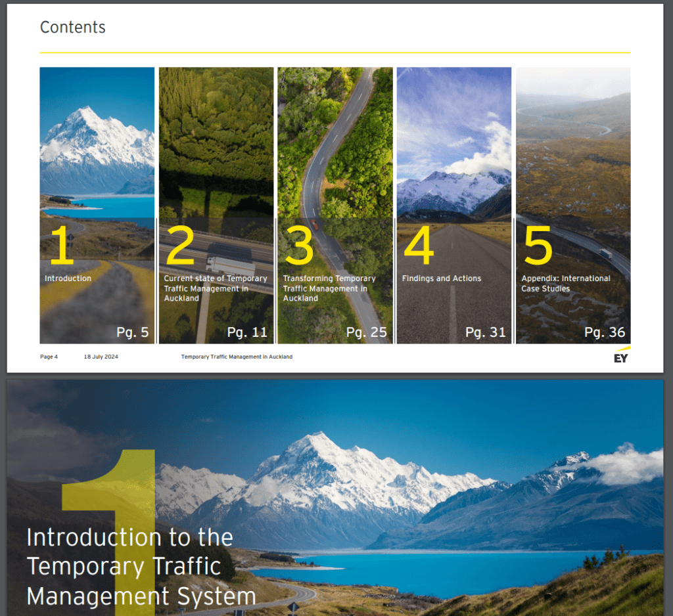Click the Pg. 5 page reference
Screen dimensions: 673x616
coord(133,332)
